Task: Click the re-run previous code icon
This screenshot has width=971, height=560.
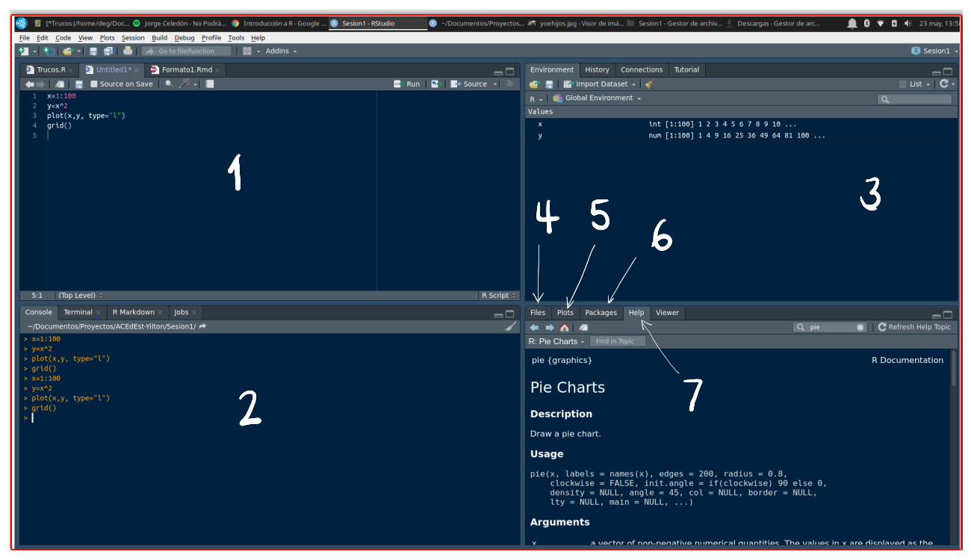Action: pyautogui.click(x=435, y=84)
